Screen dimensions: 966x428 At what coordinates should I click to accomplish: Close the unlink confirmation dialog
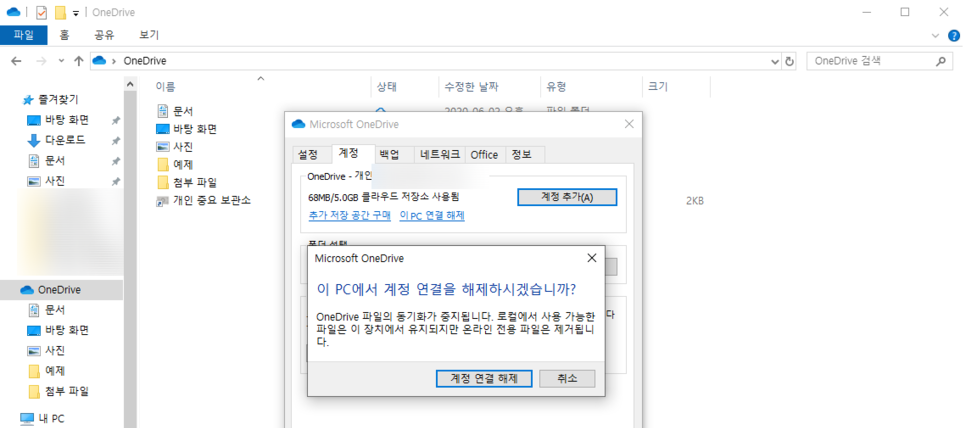[591, 258]
